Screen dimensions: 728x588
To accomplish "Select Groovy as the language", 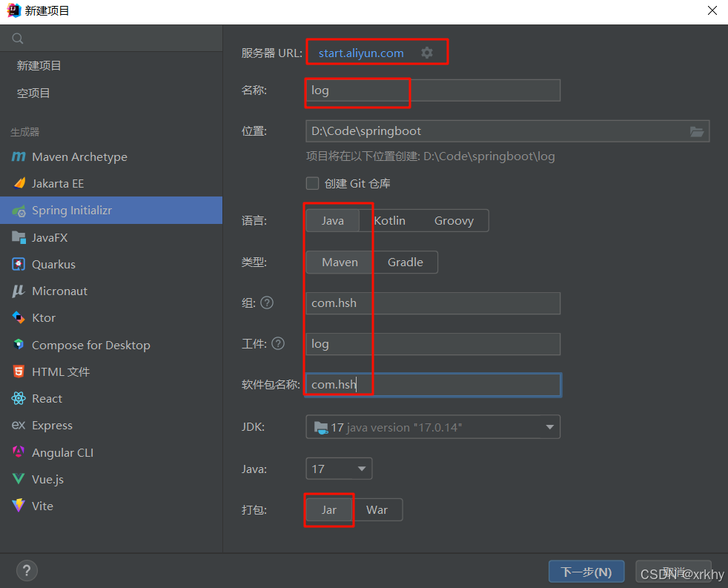I will pos(454,221).
